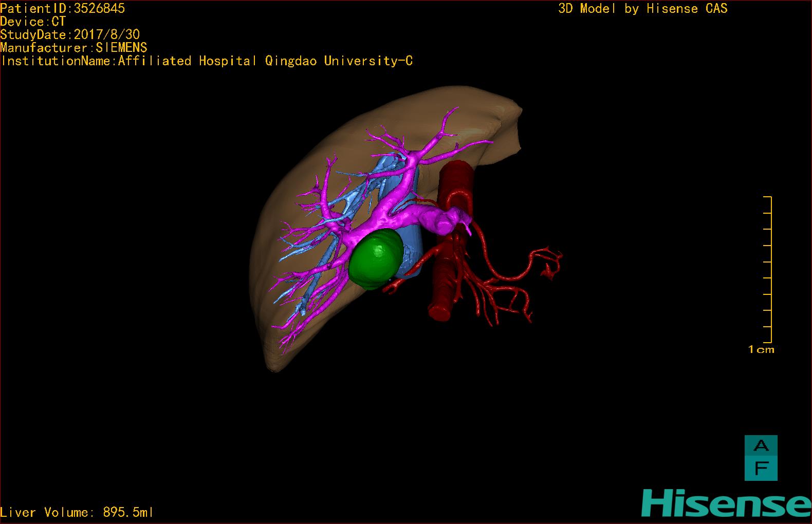Click the InstitutionName text line
This screenshot has height=524, width=812.
[207, 61]
